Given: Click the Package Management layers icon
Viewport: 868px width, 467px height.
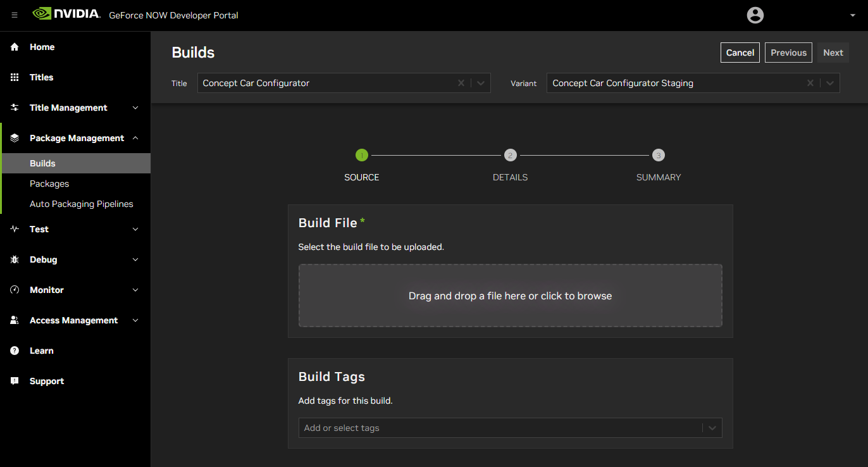Looking at the screenshot, I should tap(15, 138).
